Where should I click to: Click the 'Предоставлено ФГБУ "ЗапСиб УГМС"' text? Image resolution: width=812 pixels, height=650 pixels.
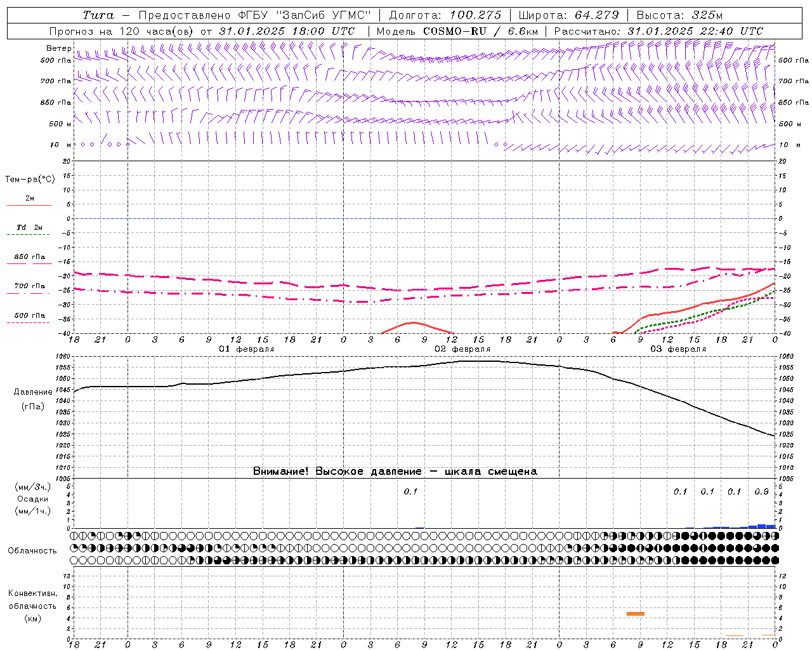tap(254, 15)
